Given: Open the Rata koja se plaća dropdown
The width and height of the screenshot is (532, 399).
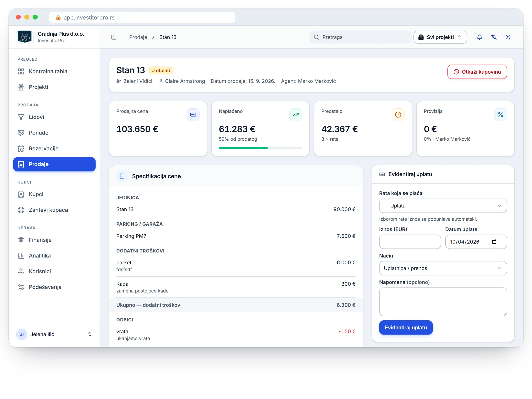Looking at the screenshot, I should (443, 206).
